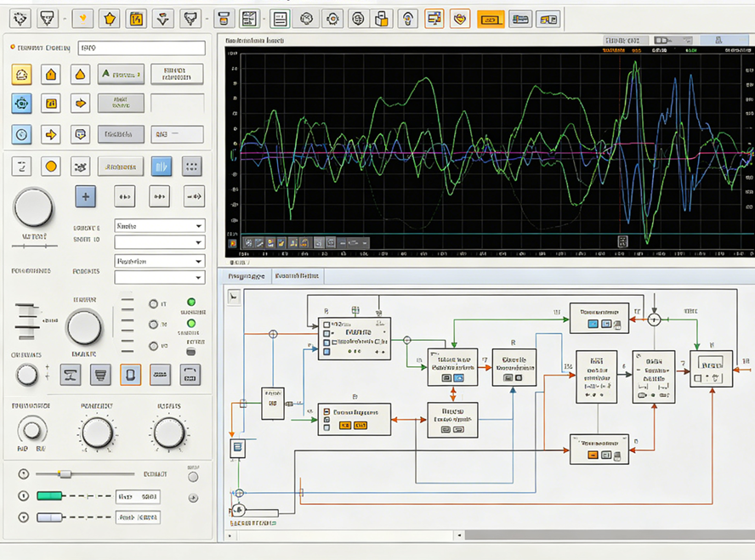
Task: Click the blue plus button beside the large knob
Action: point(86,196)
